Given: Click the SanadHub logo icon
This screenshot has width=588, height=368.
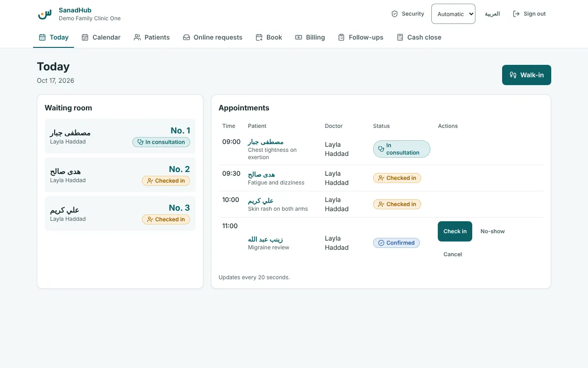Looking at the screenshot, I should pyautogui.click(x=45, y=14).
